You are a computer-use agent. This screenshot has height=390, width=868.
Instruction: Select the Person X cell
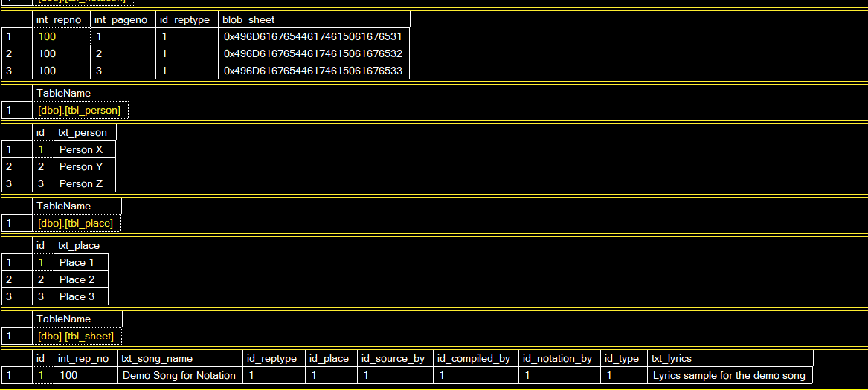81,149
